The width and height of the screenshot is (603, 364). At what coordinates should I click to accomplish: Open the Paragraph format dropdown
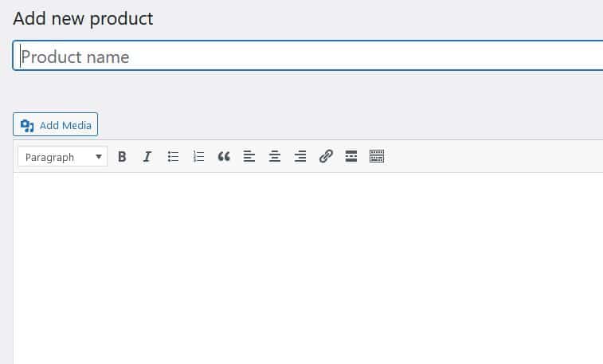pos(62,157)
